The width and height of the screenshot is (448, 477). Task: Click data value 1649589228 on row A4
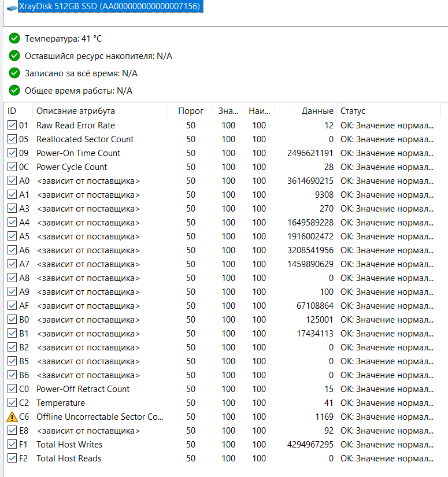(310, 223)
